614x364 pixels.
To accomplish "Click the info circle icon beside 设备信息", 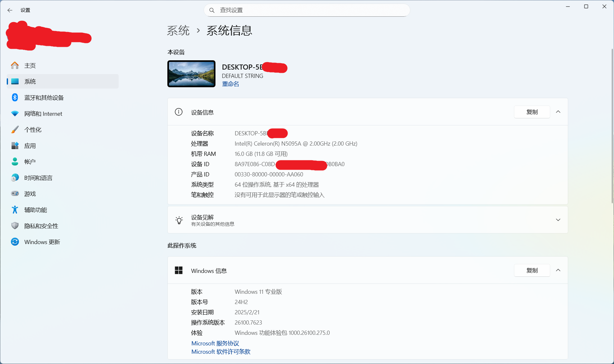I will tap(179, 112).
